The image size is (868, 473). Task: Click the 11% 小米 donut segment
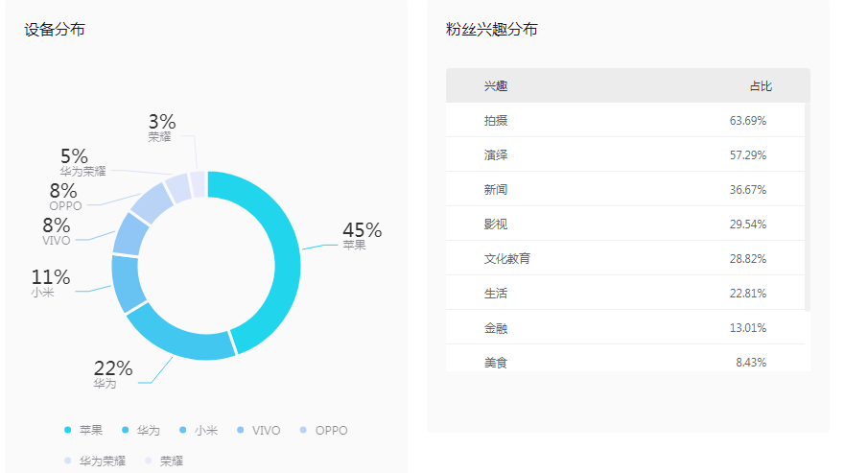(x=127, y=283)
